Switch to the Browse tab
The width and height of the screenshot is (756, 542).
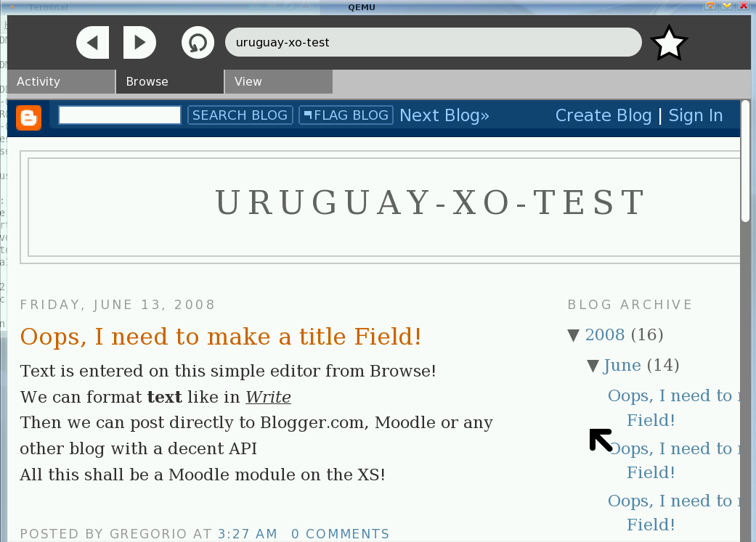coord(170,82)
